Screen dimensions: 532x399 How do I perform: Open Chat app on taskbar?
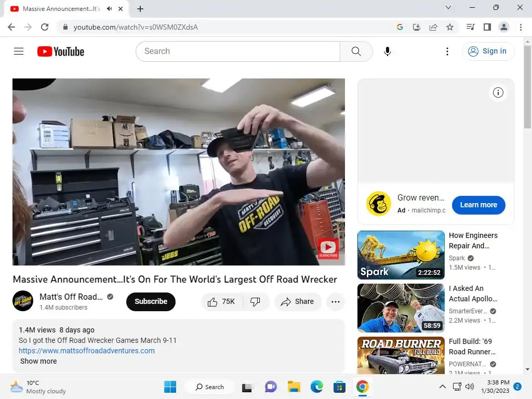pyautogui.click(x=271, y=387)
